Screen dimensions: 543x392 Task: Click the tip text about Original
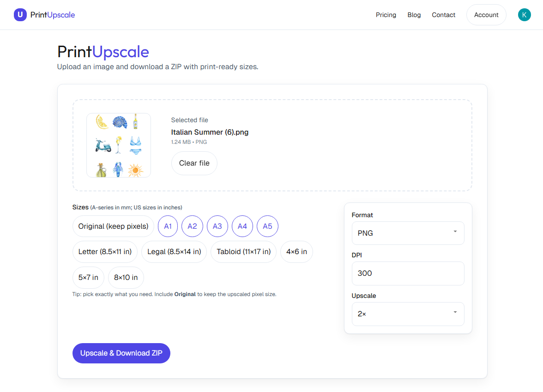point(174,294)
